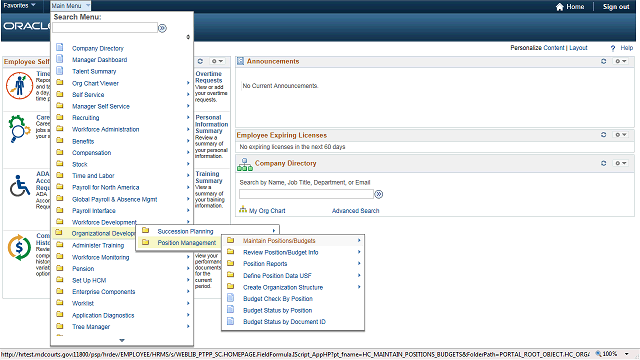Expand the Succession Planning folder
The height and width of the screenshot is (360, 640).
208,231
